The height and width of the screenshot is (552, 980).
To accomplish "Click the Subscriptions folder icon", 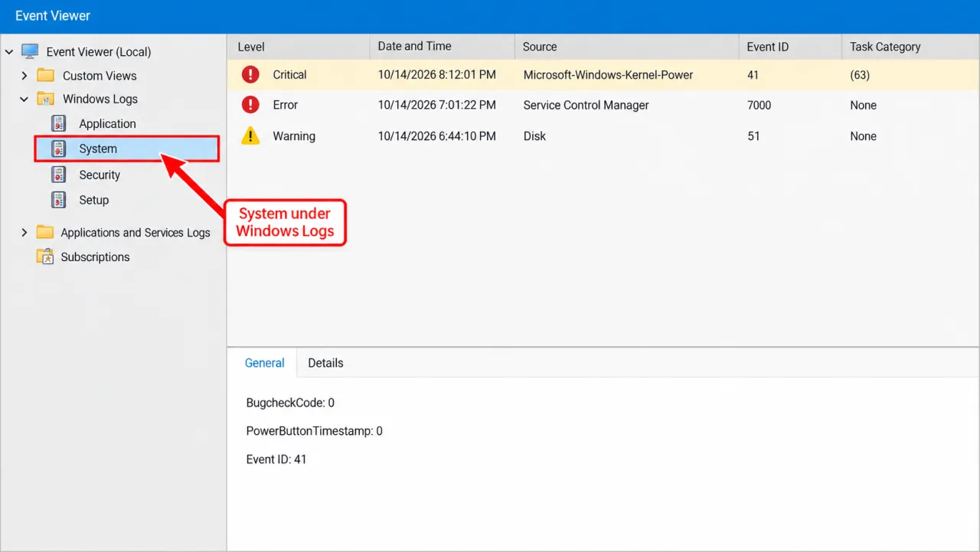I will [x=45, y=256].
